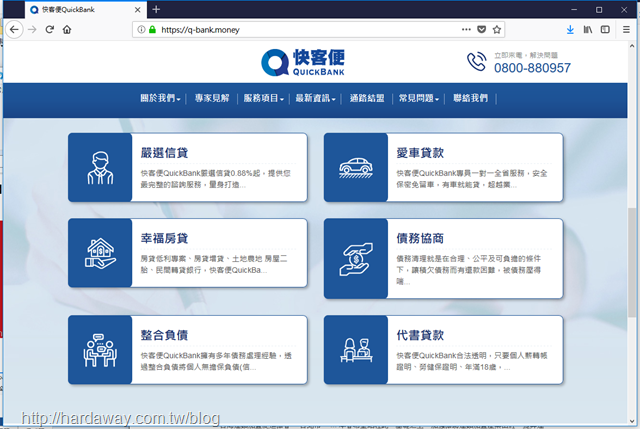This screenshot has height=429, width=640.
Task: Click the 幸福房貸 description about 房貸低利專案
Action: pyautogui.click(x=214, y=264)
